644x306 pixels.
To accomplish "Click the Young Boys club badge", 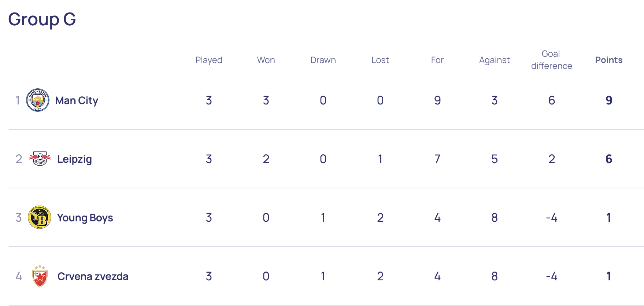I will [40, 217].
